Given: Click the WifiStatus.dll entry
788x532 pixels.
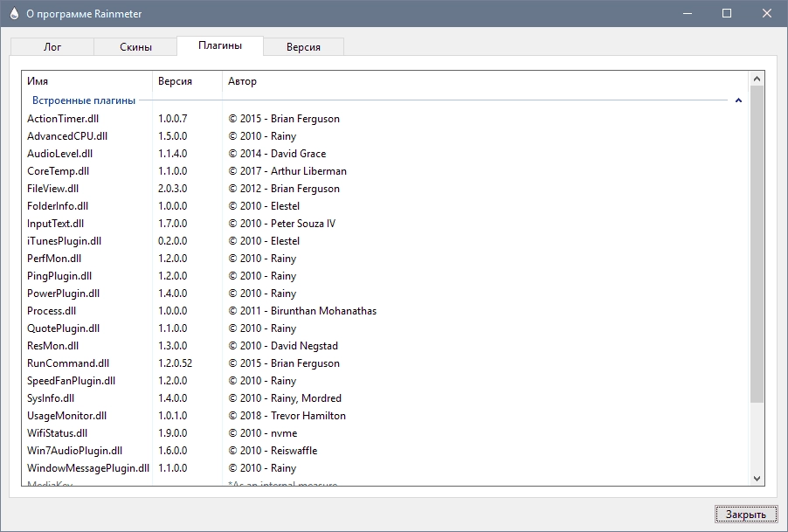Looking at the screenshot, I should [x=58, y=433].
